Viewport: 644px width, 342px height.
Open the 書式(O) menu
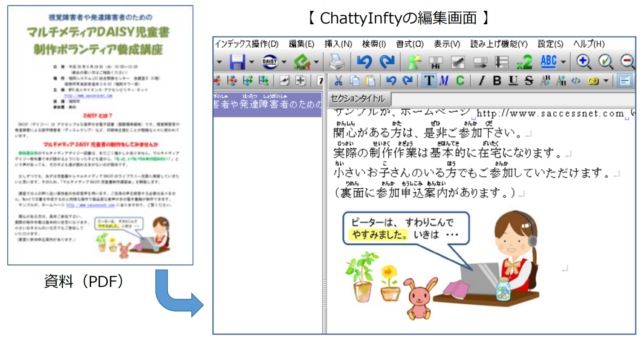410,44
